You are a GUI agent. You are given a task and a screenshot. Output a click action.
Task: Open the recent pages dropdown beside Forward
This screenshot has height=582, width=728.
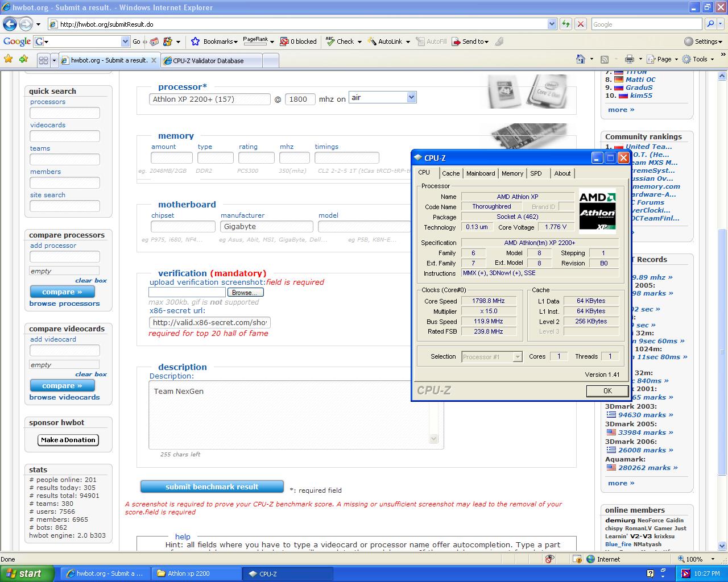coord(38,24)
